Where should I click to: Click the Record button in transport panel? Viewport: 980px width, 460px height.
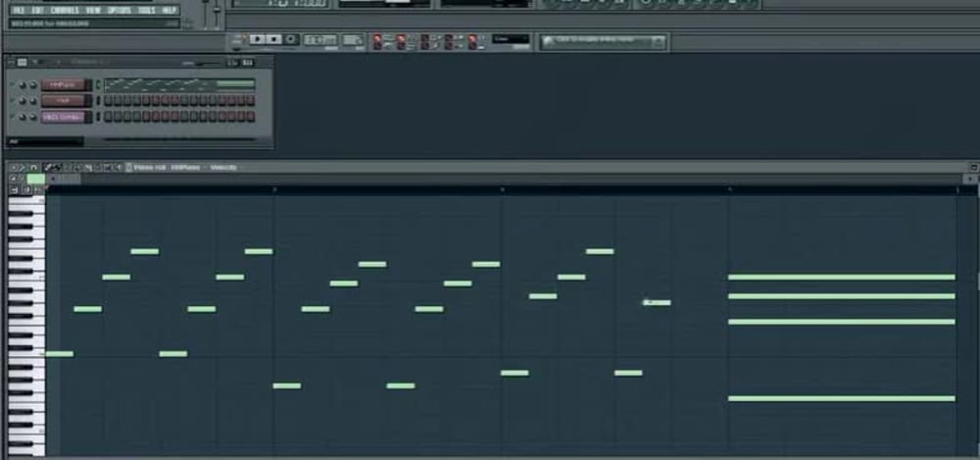point(291,39)
